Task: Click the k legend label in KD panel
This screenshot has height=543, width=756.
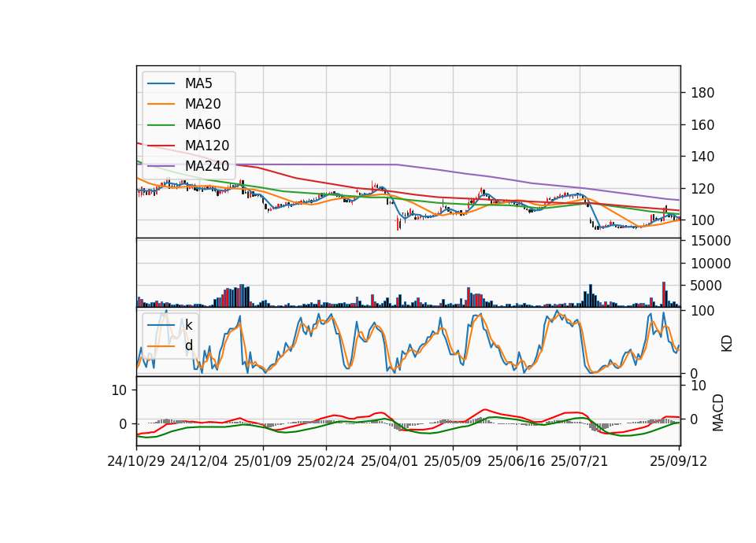Action: [x=188, y=325]
